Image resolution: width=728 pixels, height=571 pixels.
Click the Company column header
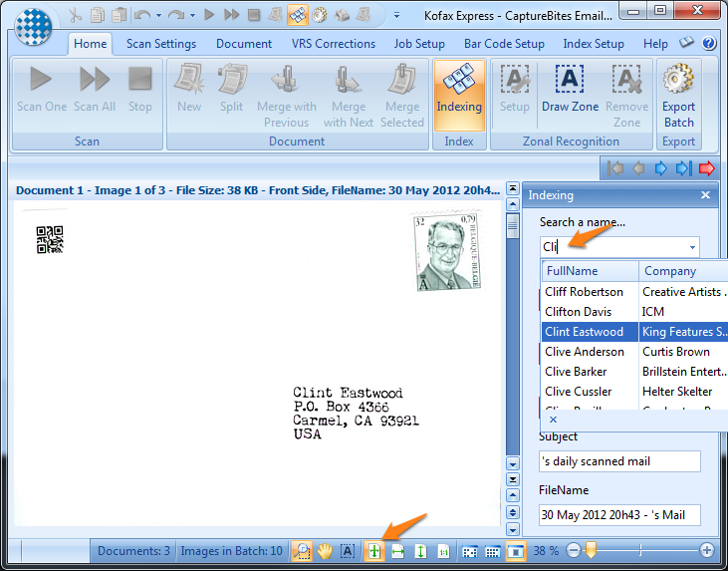[683, 271]
